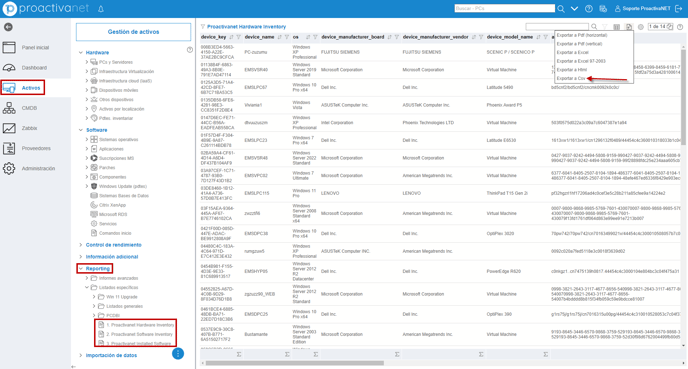Expand Información adicional section
The height and width of the screenshot is (369, 688).
(x=81, y=257)
